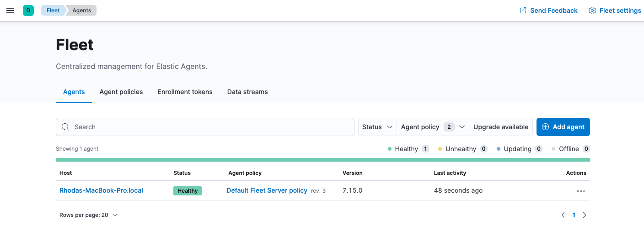The height and width of the screenshot is (226, 644).
Task: Click the Send Feedback external link icon
Action: [x=523, y=11]
